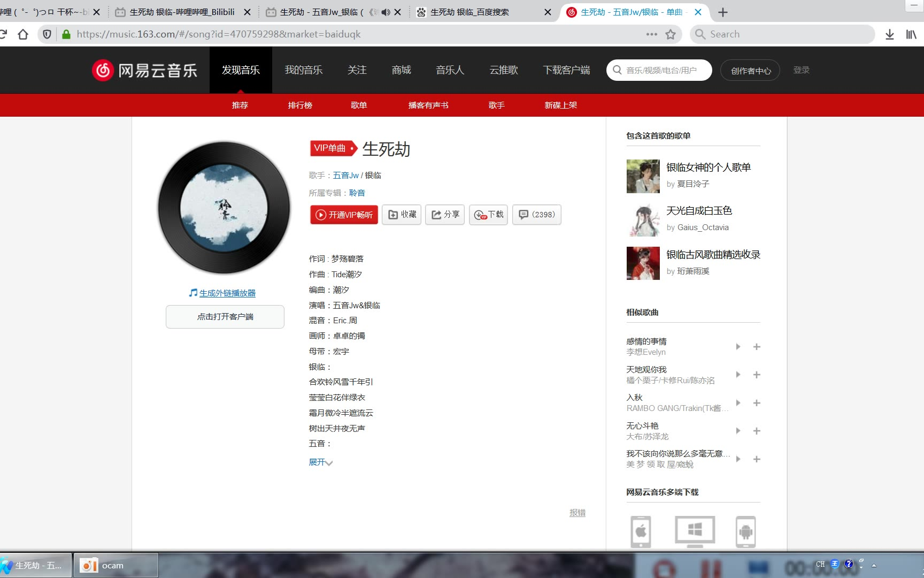The height and width of the screenshot is (578, 924).
Task: Click the 登录 link
Action: (801, 70)
